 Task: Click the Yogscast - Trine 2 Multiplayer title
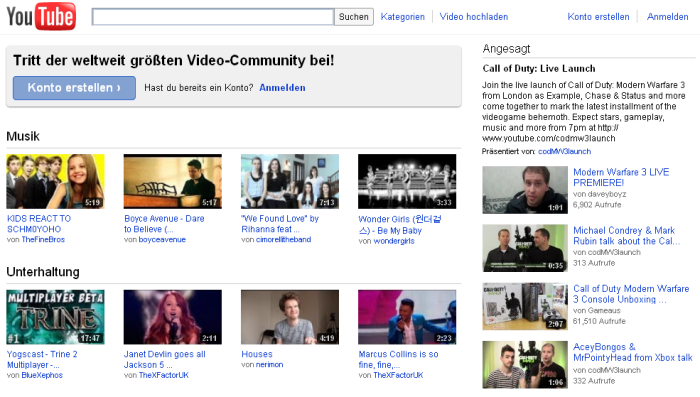[x=42, y=359]
